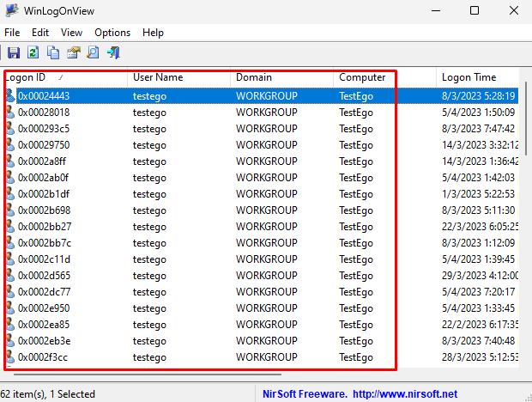Image resolution: width=532 pixels, height=402 pixels.
Task: Click user icon of row 0x00028018
Action: click(x=10, y=113)
